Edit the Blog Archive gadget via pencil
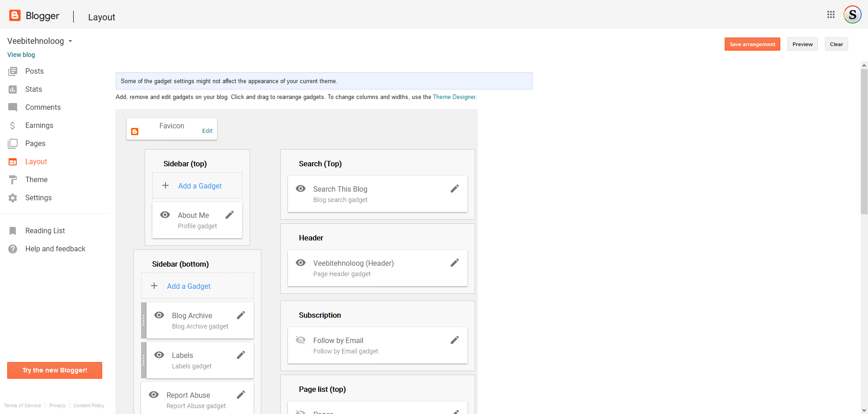The height and width of the screenshot is (414, 868). [241, 315]
